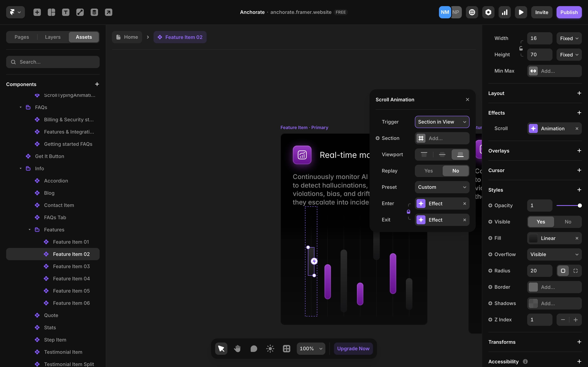Screen dimensions: 588x367
Task: Open the CMS database icon
Action: (x=94, y=12)
